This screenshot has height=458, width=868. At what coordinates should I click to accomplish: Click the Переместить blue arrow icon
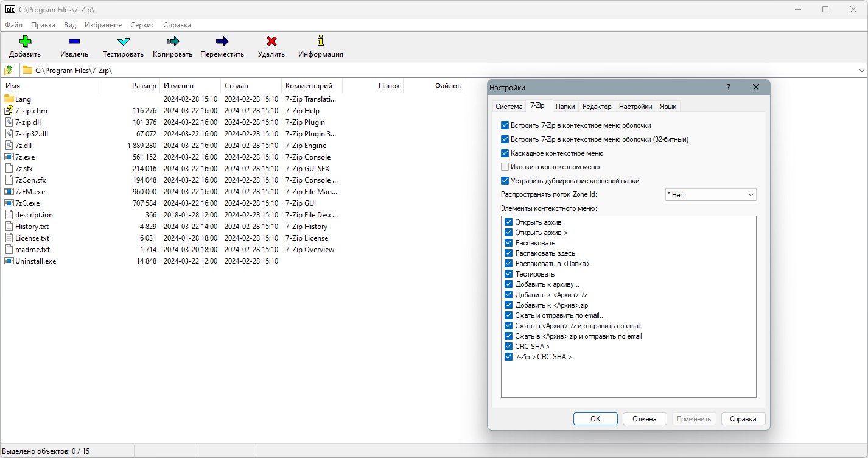222,41
